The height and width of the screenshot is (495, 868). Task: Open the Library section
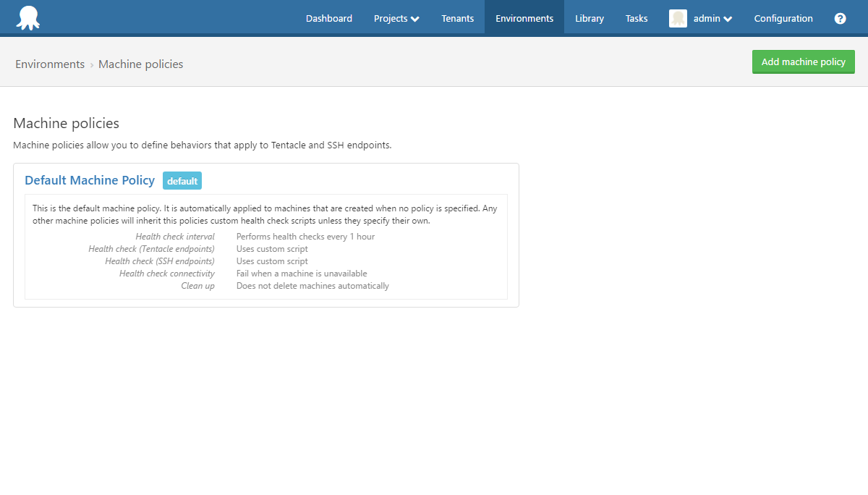(x=589, y=18)
